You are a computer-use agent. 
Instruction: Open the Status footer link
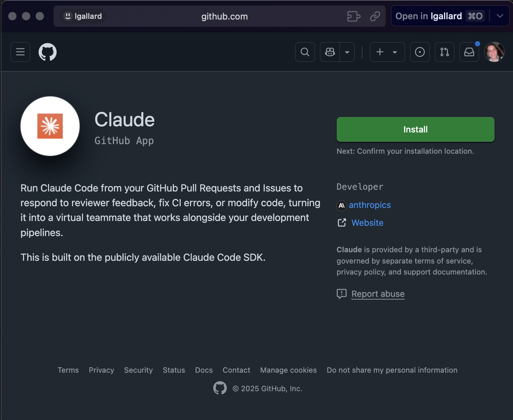point(174,370)
